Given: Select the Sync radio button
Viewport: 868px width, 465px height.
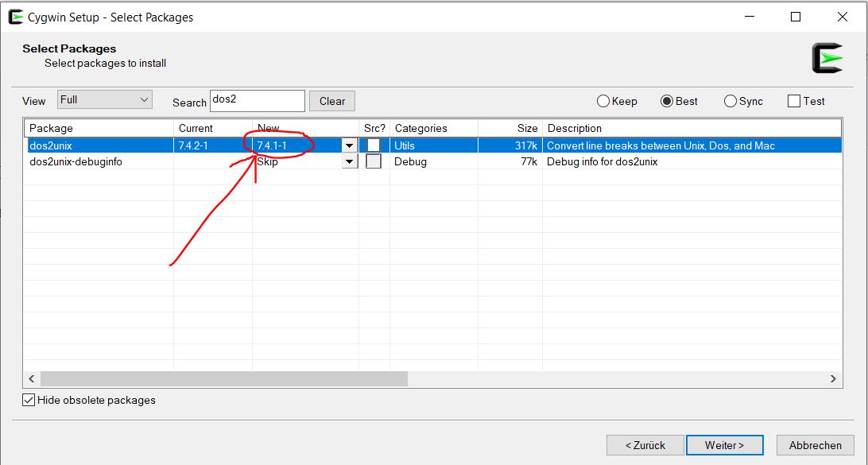Looking at the screenshot, I should click(730, 101).
